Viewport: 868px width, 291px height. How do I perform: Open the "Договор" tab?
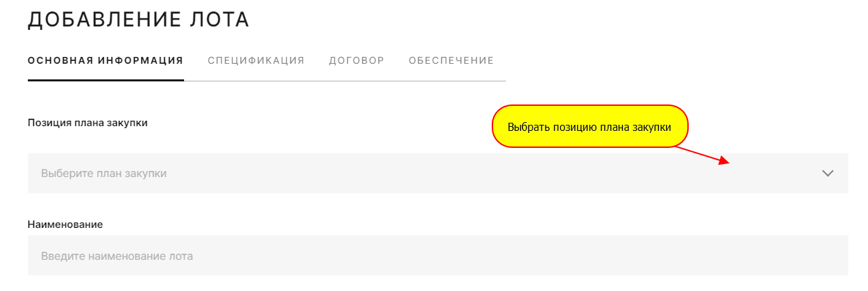357,60
